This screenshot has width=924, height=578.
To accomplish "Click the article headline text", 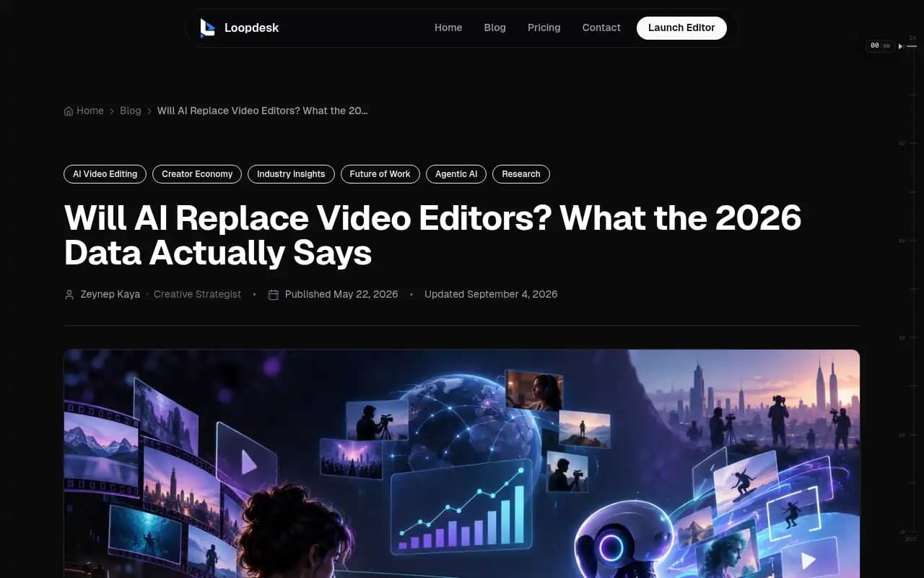I will (x=432, y=235).
